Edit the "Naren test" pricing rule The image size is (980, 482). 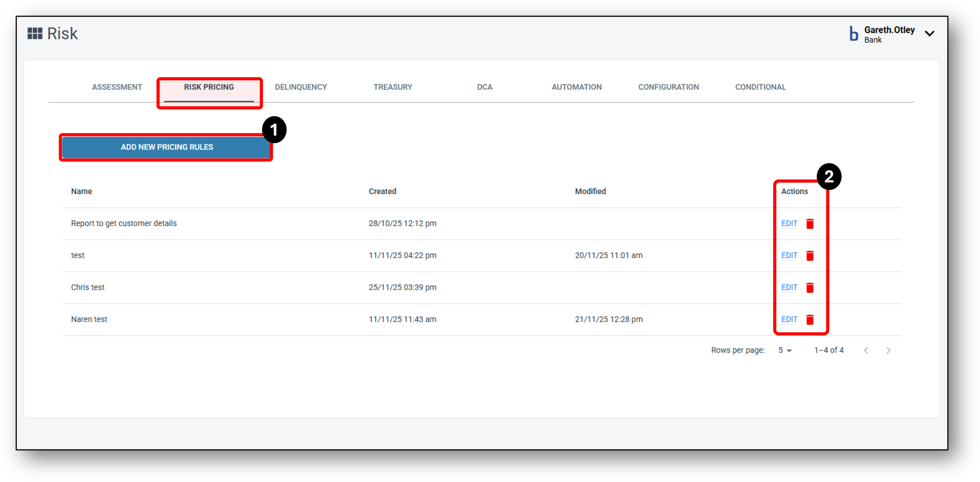tap(789, 319)
